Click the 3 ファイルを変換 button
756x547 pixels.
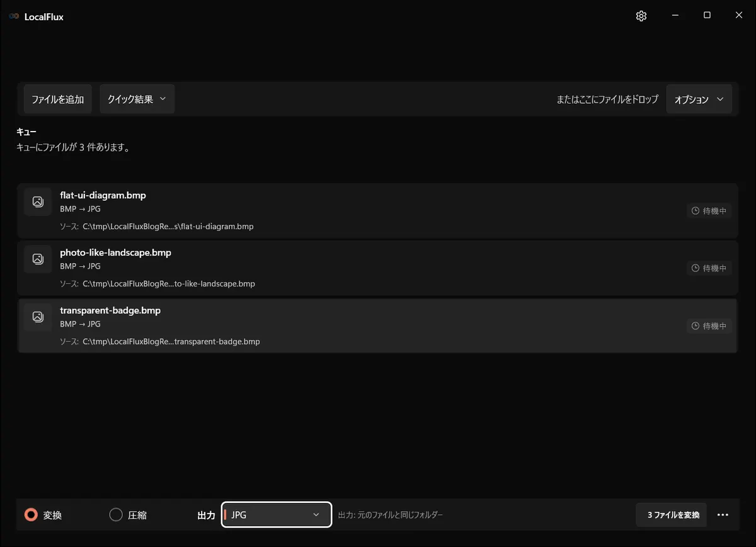click(x=672, y=515)
